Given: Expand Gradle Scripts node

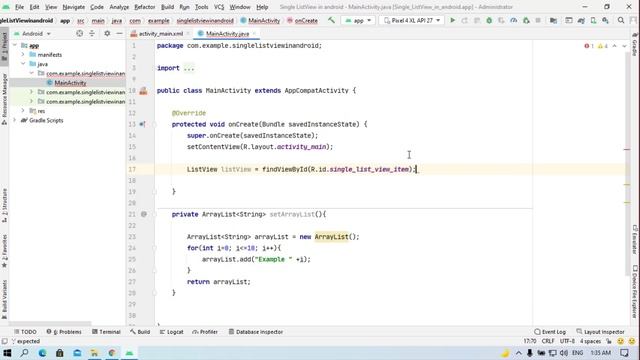Looking at the screenshot, I should (x=15, y=120).
